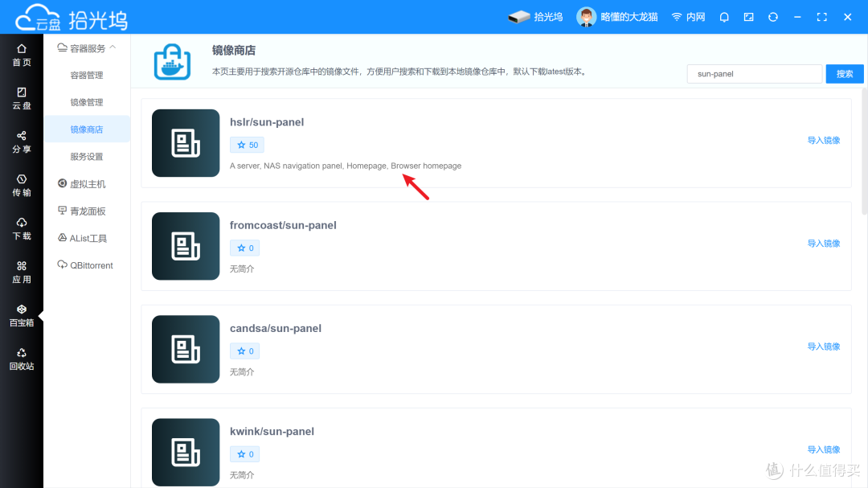Open 容器管理 submenu item

tap(87, 76)
